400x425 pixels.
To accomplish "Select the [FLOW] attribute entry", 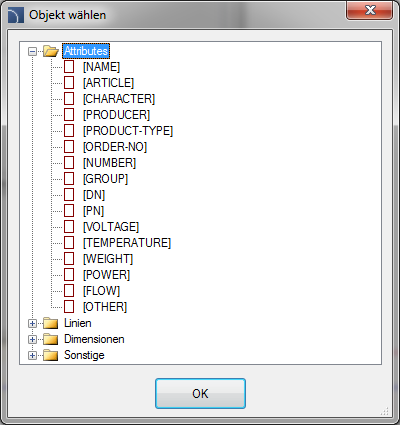I will (101, 291).
